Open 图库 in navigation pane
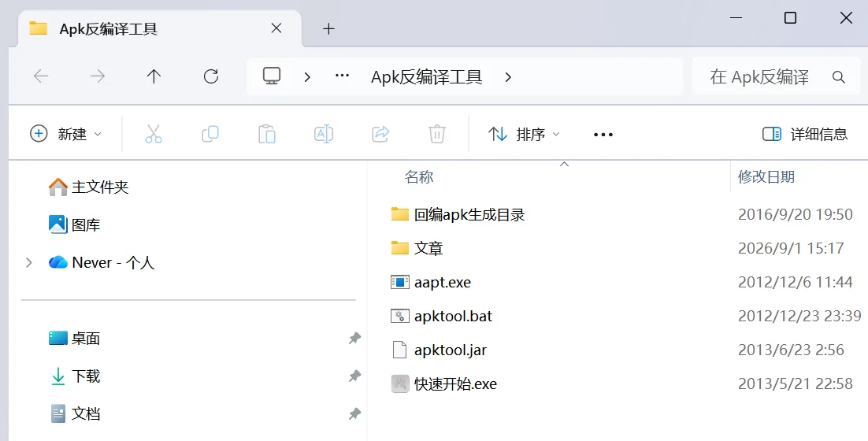The image size is (868, 441). click(x=74, y=224)
